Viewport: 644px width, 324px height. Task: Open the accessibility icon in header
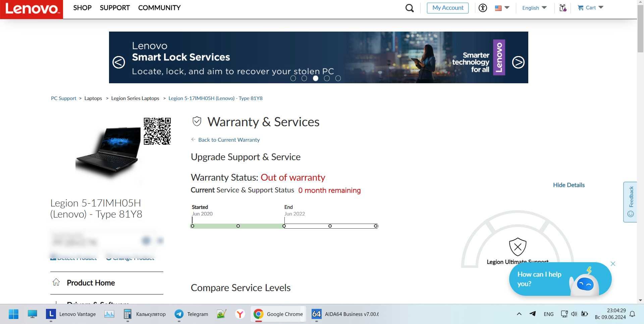(x=483, y=8)
